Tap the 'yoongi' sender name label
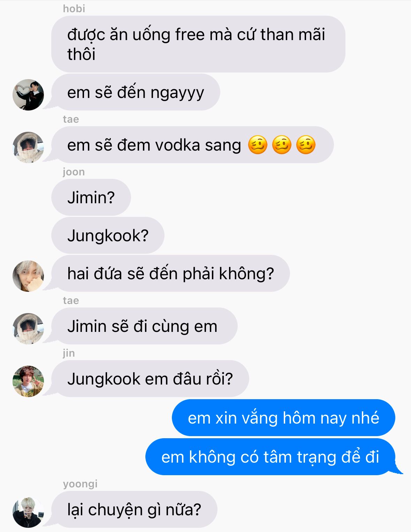This screenshot has height=532, width=411. [x=80, y=484]
